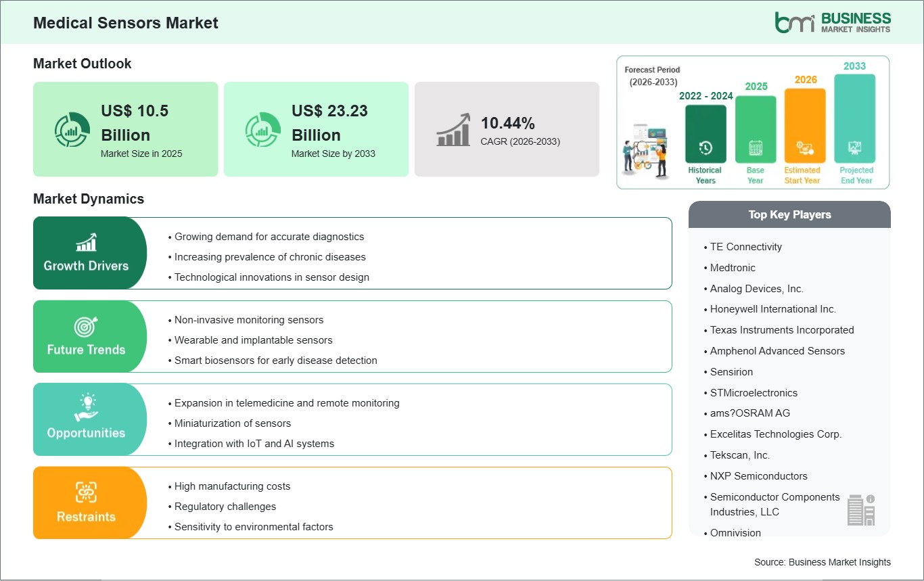Image resolution: width=924 pixels, height=581 pixels.
Task: Click Medtronic in the key players list
Action: pos(732,268)
